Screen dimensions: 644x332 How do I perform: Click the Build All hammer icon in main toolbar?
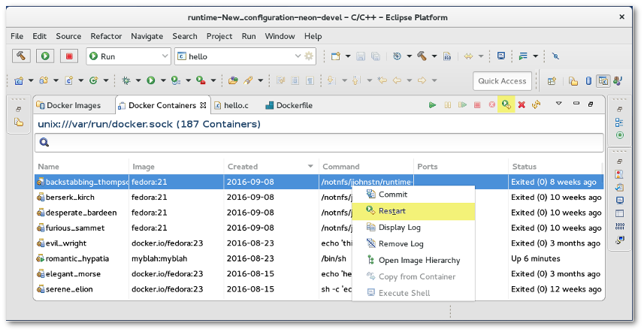tap(422, 56)
